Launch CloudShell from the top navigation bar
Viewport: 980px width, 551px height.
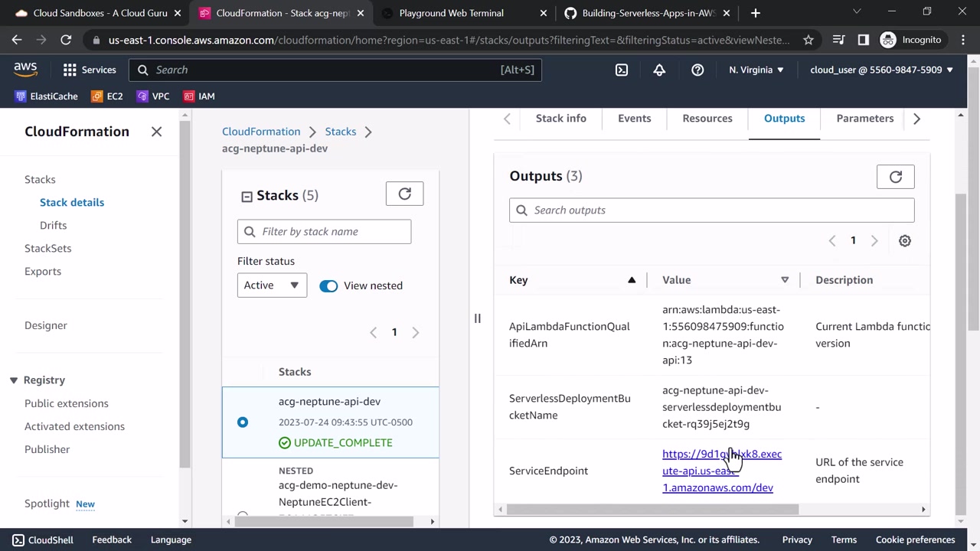tap(622, 70)
